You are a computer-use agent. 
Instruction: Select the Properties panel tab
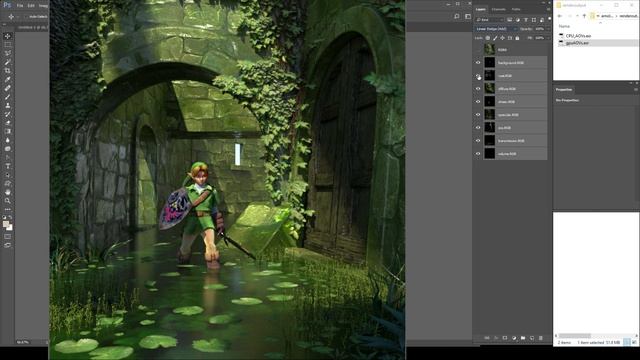[x=564, y=89]
